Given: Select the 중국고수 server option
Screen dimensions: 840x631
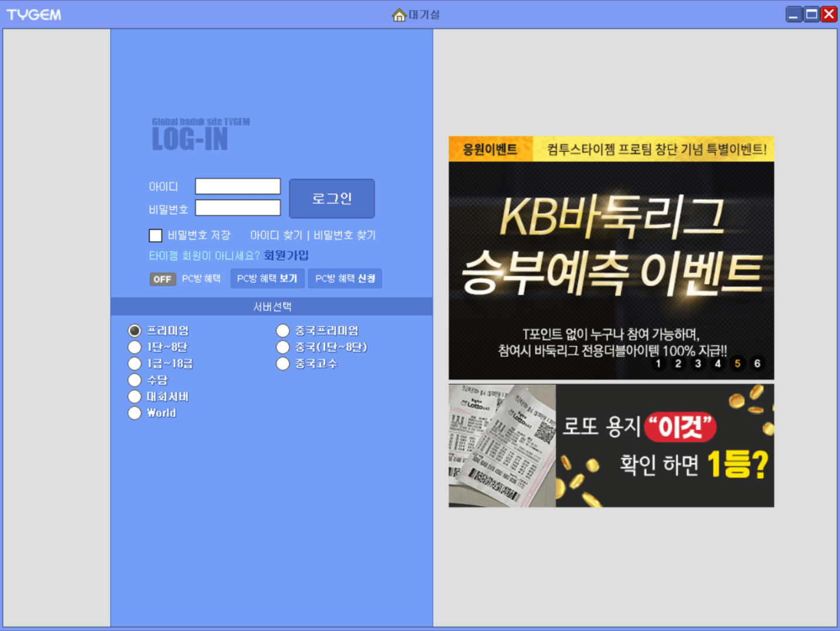Looking at the screenshot, I should click(282, 363).
